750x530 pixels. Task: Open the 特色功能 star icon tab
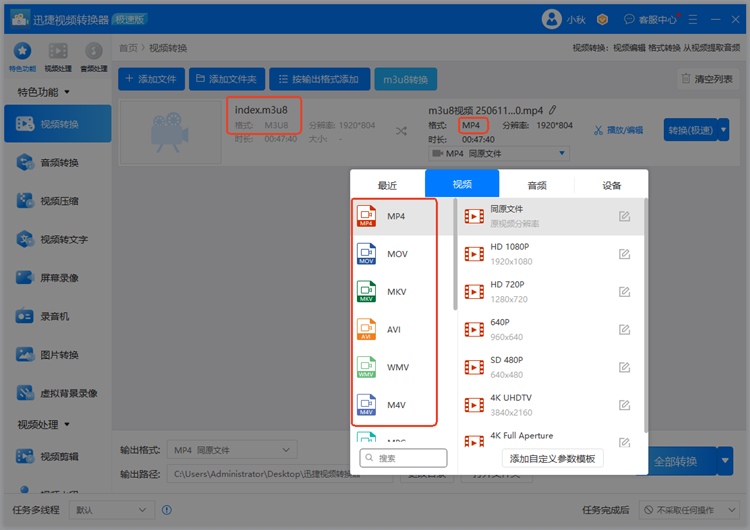tap(22, 56)
